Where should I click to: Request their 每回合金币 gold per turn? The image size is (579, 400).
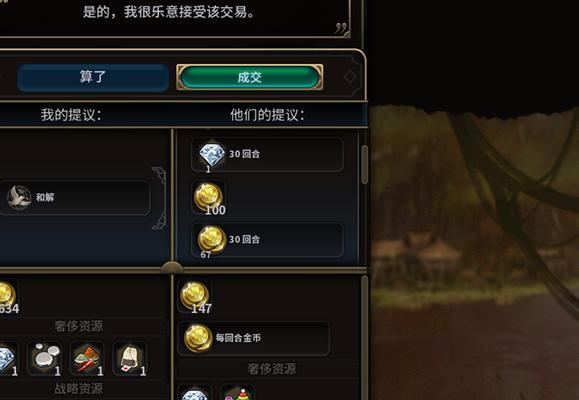pos(254,338)
